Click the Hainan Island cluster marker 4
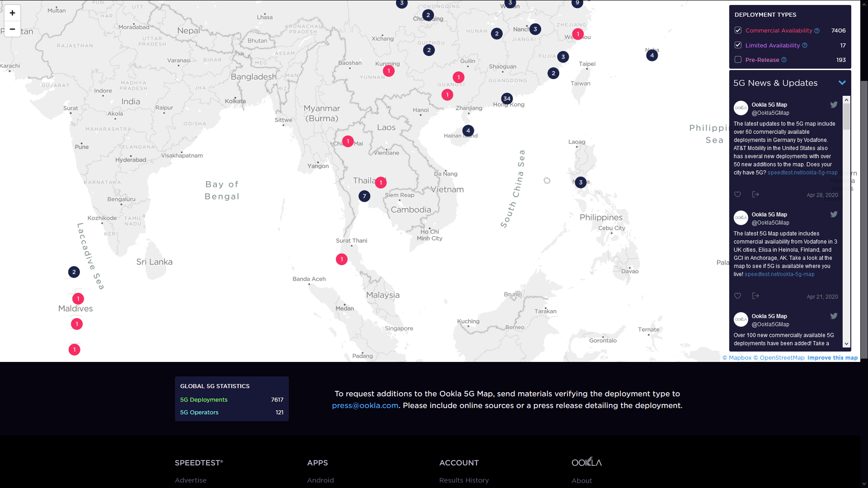This screenshot has height=488, width=868. pyautogui.click(x=468, y=131)
